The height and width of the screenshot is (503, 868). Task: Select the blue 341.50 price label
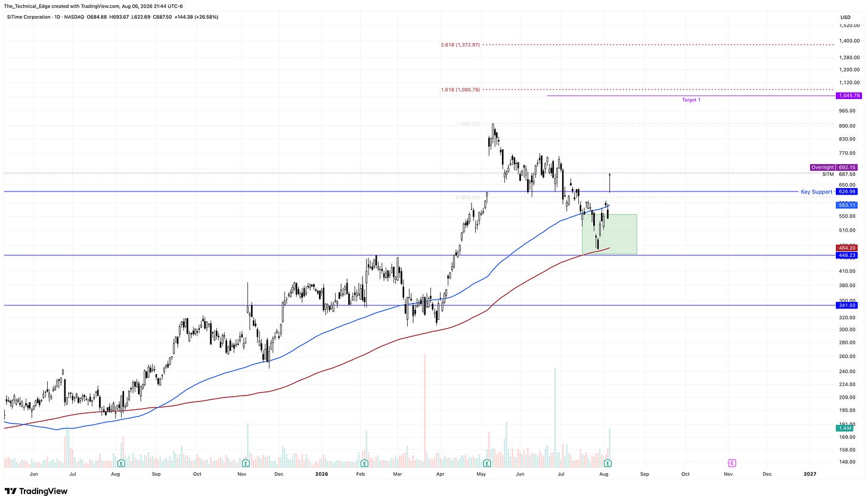(x=847, y=305)
